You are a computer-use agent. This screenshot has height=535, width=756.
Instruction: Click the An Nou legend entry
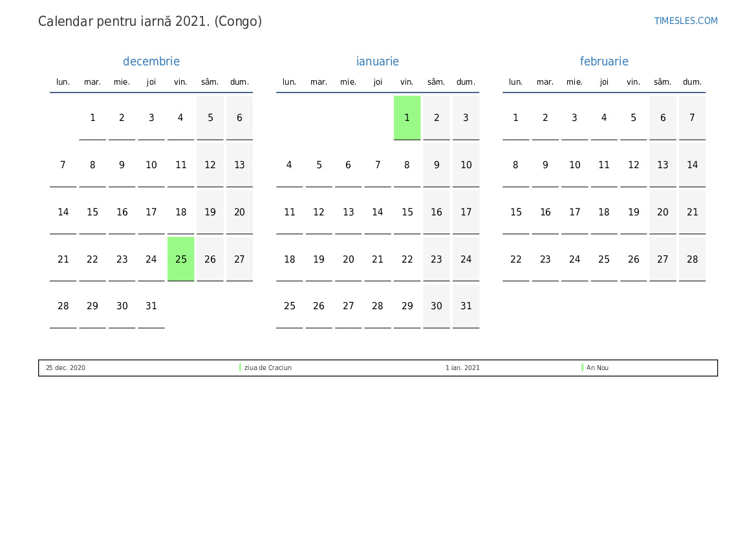click(598, 367)
